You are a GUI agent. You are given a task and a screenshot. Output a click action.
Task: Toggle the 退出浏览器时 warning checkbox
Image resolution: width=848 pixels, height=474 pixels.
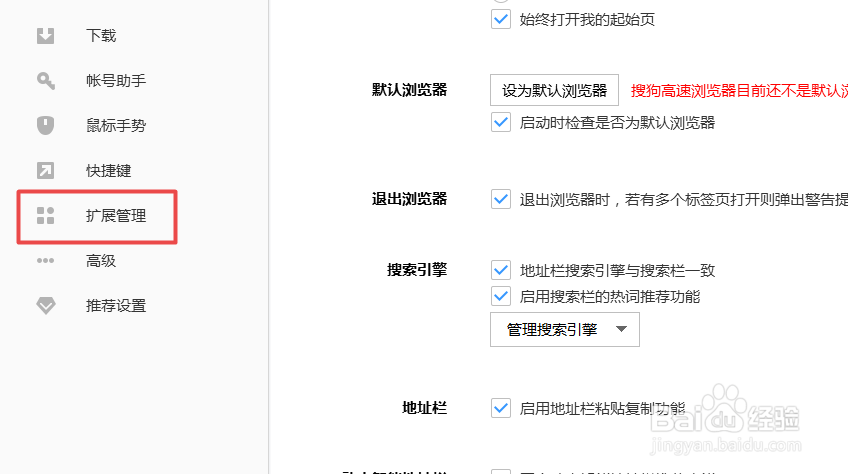[501, 199]
